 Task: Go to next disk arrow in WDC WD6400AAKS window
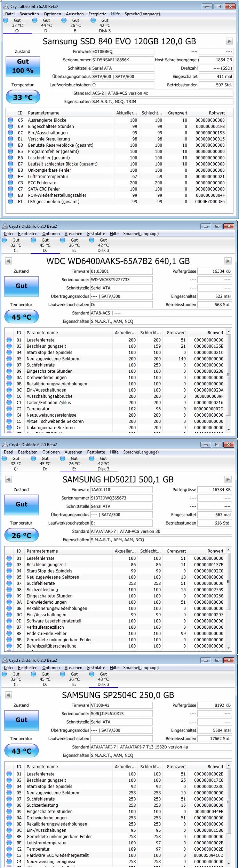(x=228, y=261)
